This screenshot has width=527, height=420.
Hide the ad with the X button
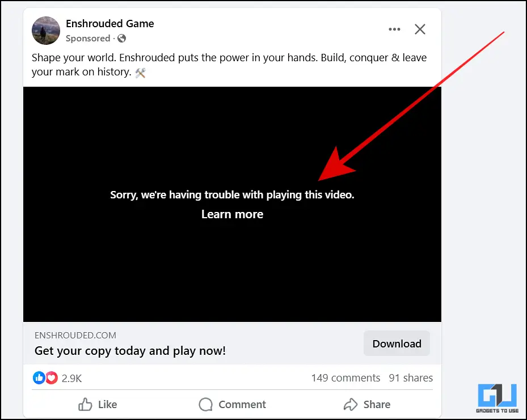pos(420,29)
